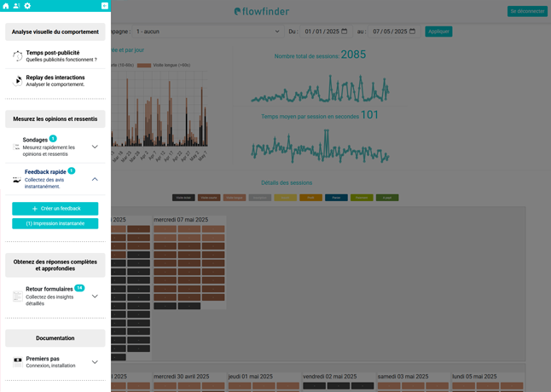Open the end date calendar picker icon
The image size is (551, 392).
[413, 32]
